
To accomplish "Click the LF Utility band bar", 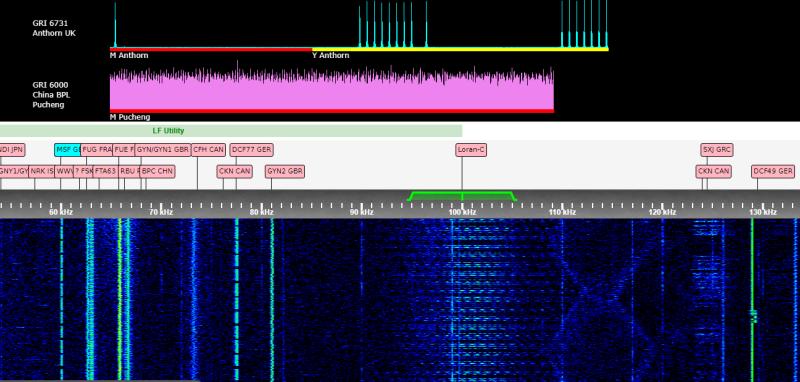I will (231, 131).
